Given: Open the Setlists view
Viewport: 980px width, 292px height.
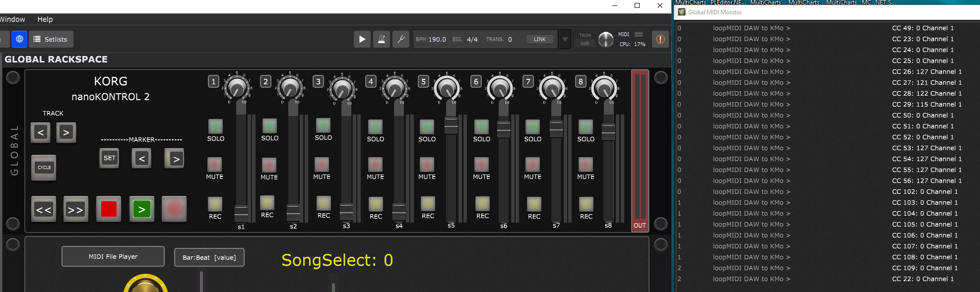Looking at the screenshot, I should [x=51, y=39].
